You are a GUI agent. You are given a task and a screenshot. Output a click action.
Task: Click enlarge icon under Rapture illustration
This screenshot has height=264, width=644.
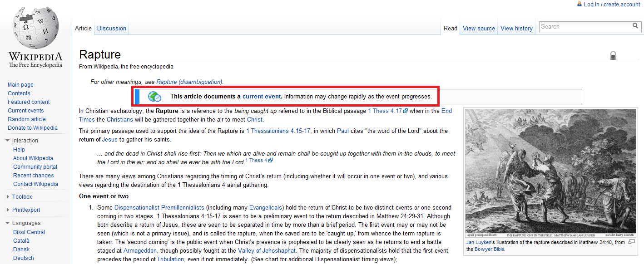click(631, 242)
